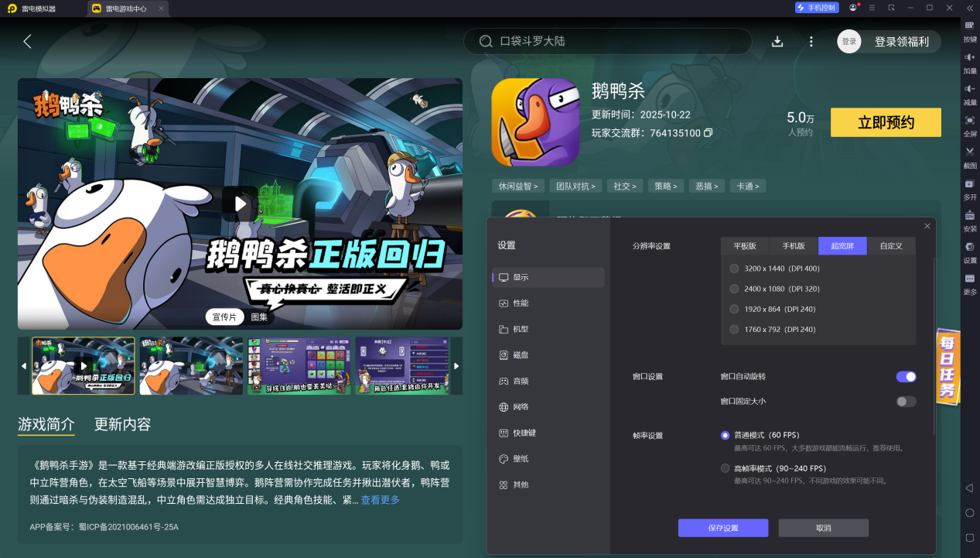Open the three-dot menu near search bar
980x558 pixels.
811,41
